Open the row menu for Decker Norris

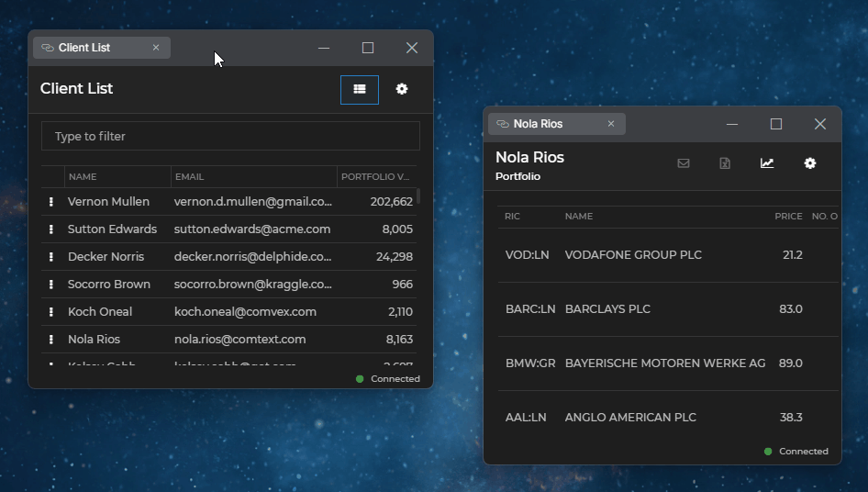[51, 257]
